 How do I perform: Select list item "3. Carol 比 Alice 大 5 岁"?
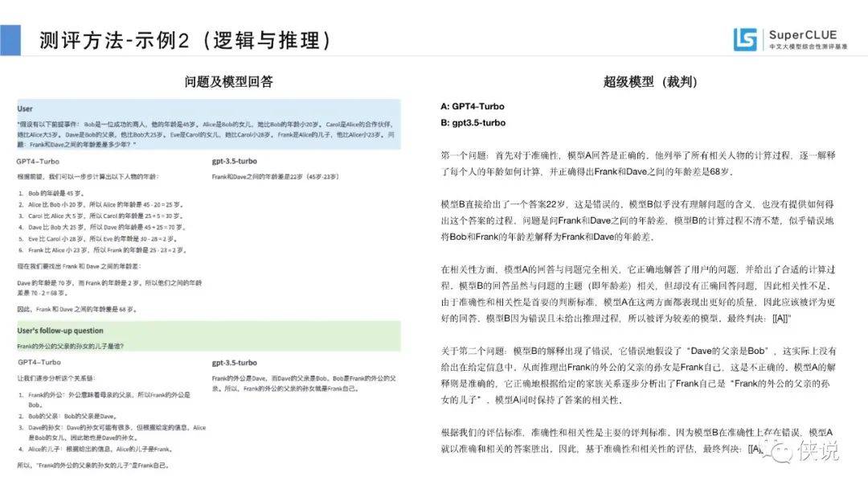pyautogui.click(x=100, y=216)
